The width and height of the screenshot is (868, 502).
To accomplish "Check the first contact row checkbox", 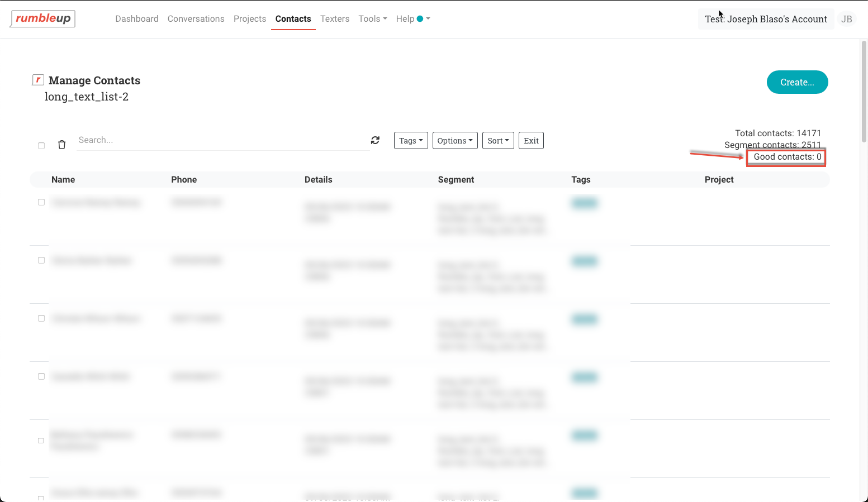I will pyautogui.click(x=41, y=202).
